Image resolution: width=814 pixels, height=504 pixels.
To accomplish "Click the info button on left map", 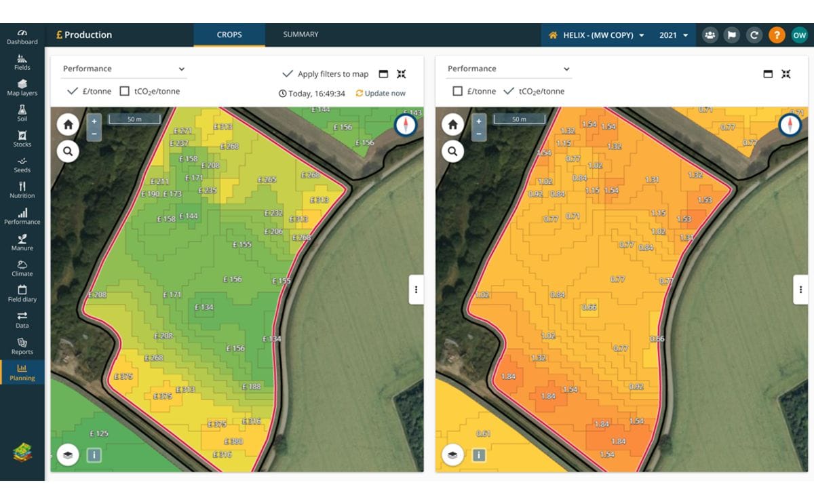I will click(94, 455).
